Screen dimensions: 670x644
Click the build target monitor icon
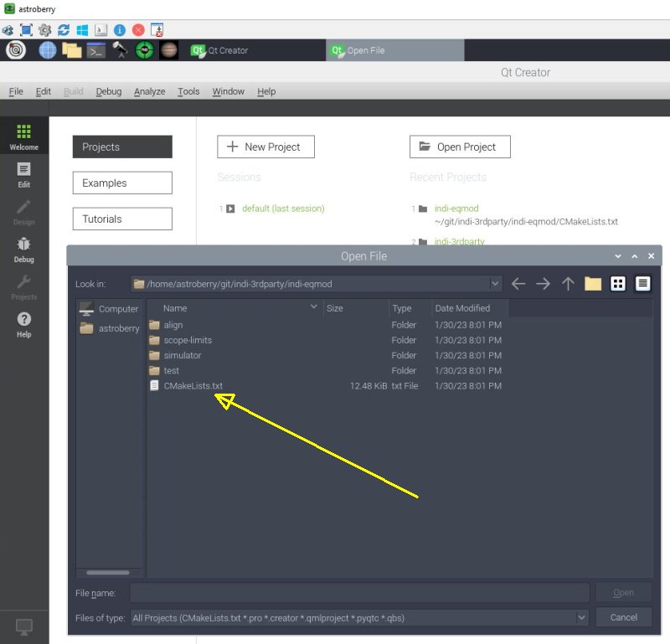(24, 627)
